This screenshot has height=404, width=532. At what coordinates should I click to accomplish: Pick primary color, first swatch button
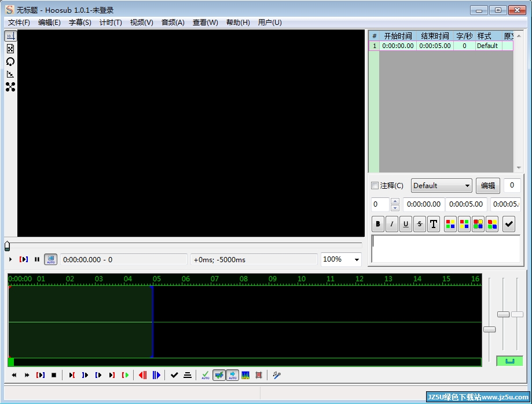450,224
